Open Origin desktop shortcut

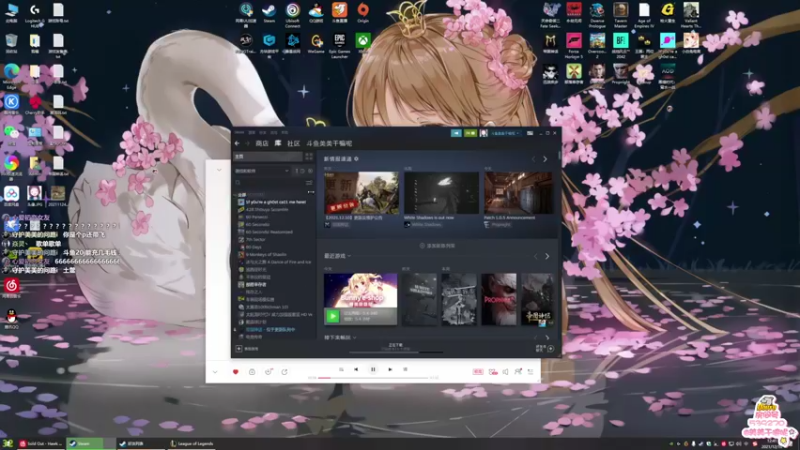tap(363, 13)
